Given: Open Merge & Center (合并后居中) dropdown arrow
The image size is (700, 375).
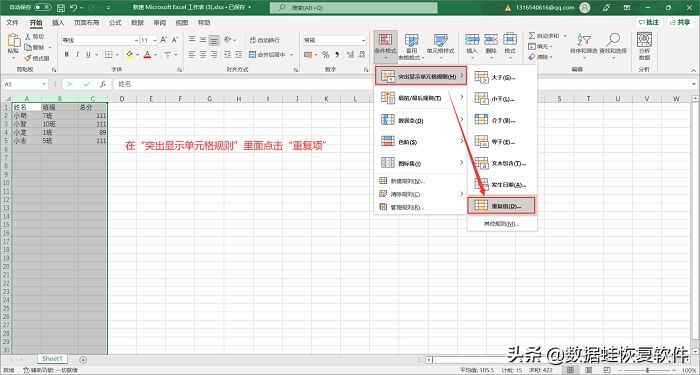Looking at the screenshot, I should 291,55.
